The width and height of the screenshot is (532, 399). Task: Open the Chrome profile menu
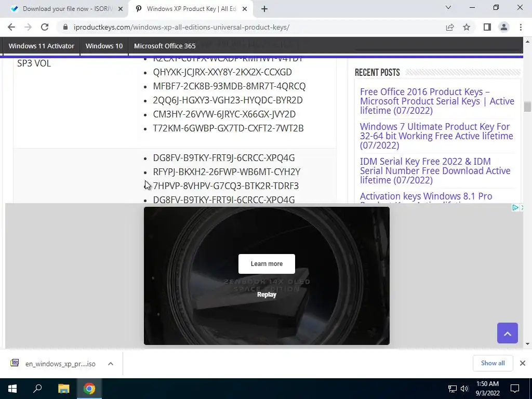(x=504, y=27)
